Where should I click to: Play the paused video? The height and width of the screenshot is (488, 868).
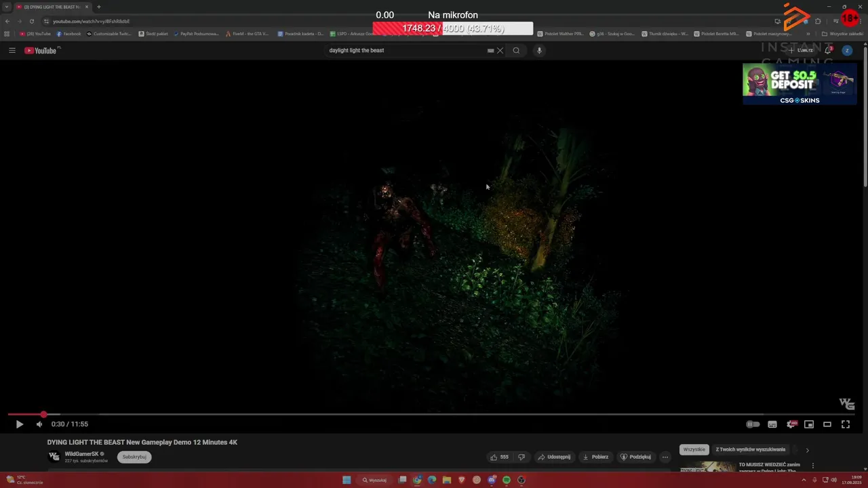click(19, 424)
